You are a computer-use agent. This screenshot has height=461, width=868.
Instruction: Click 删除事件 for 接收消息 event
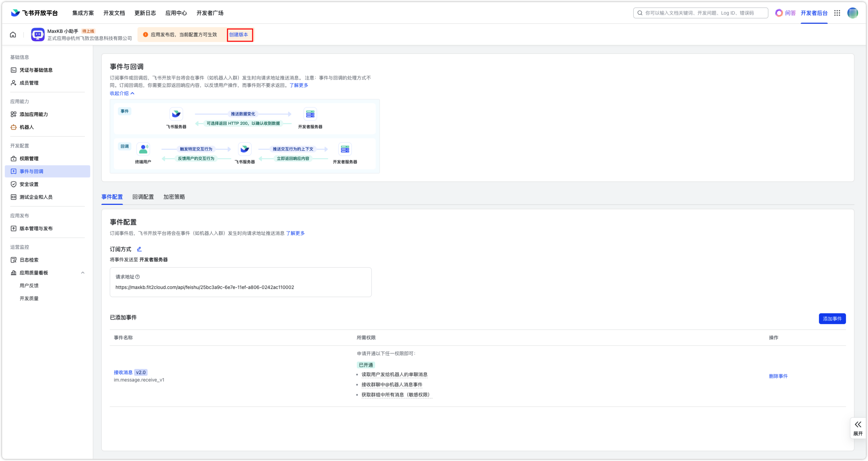click(778, 376)
